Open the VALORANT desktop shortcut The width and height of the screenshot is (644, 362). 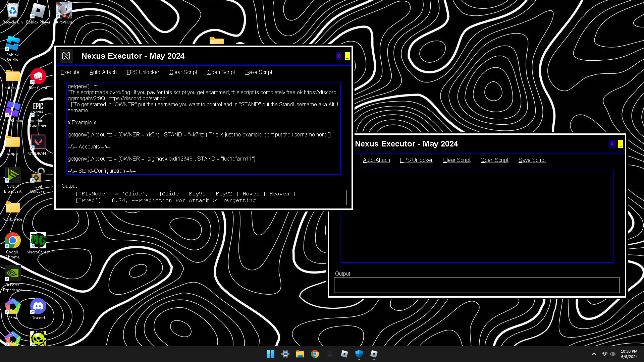38,142
